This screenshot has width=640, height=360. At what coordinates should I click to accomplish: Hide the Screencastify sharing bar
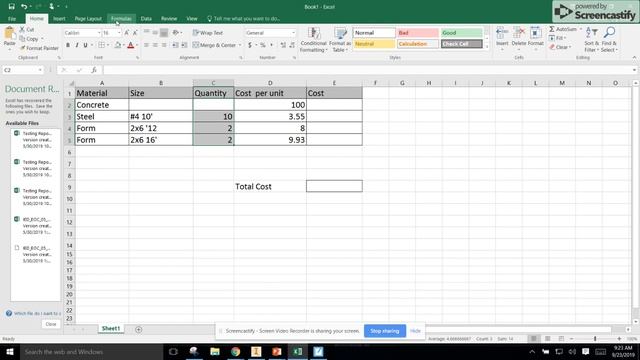pyautogui.click(x=415, y=331)
